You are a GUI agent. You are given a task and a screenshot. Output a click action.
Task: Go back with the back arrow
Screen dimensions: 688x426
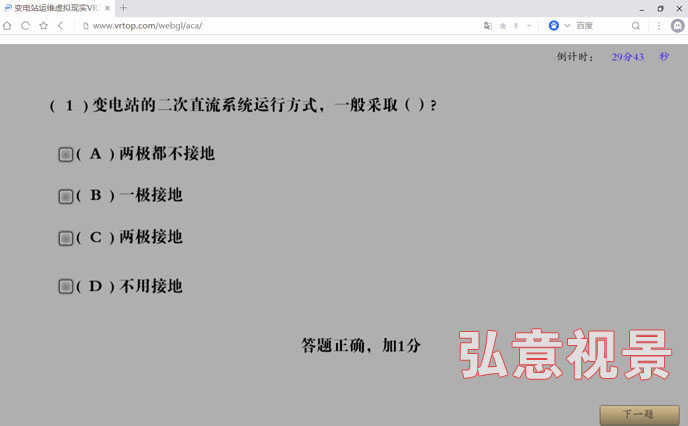61,25
